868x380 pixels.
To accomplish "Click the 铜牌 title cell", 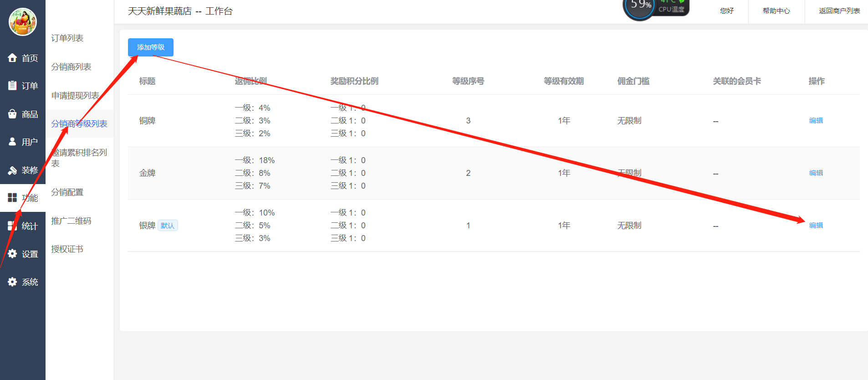I will tap(147, 121).
